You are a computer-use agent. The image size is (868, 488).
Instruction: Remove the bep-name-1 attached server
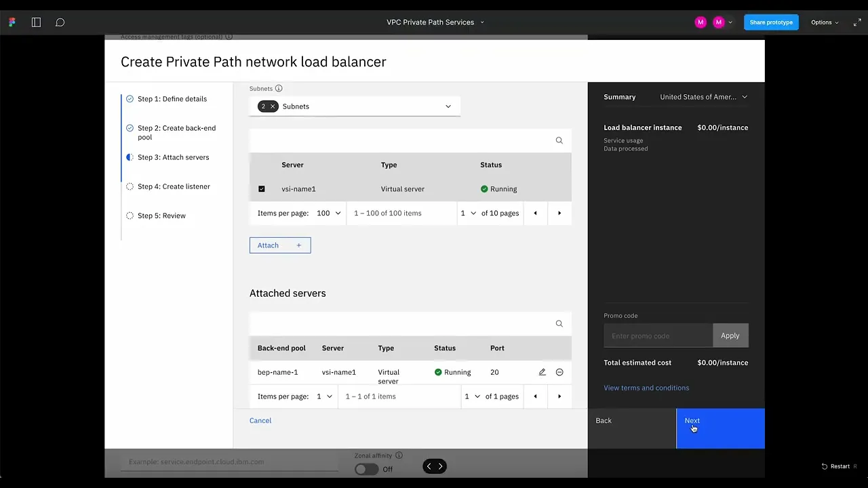click(559, 372)
